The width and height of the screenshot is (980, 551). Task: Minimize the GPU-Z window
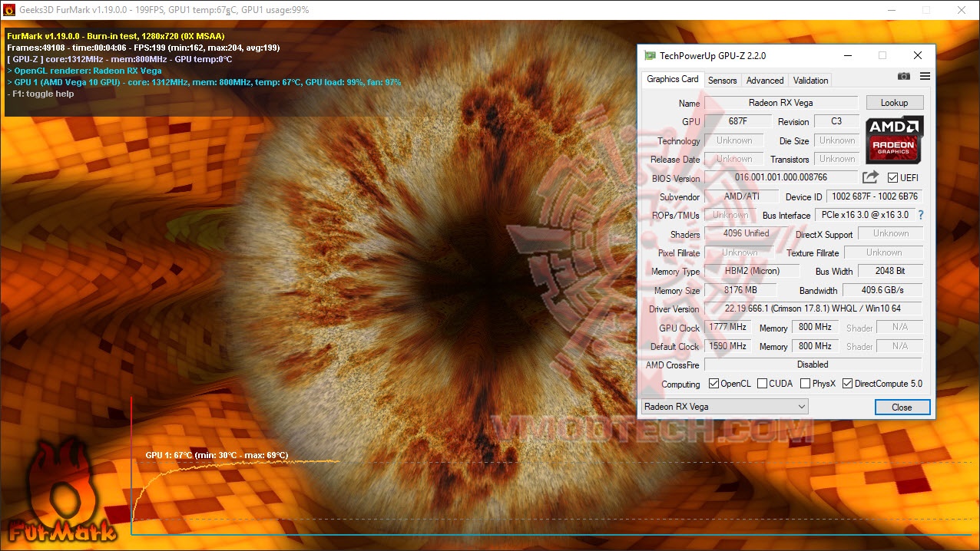(848, 55)
